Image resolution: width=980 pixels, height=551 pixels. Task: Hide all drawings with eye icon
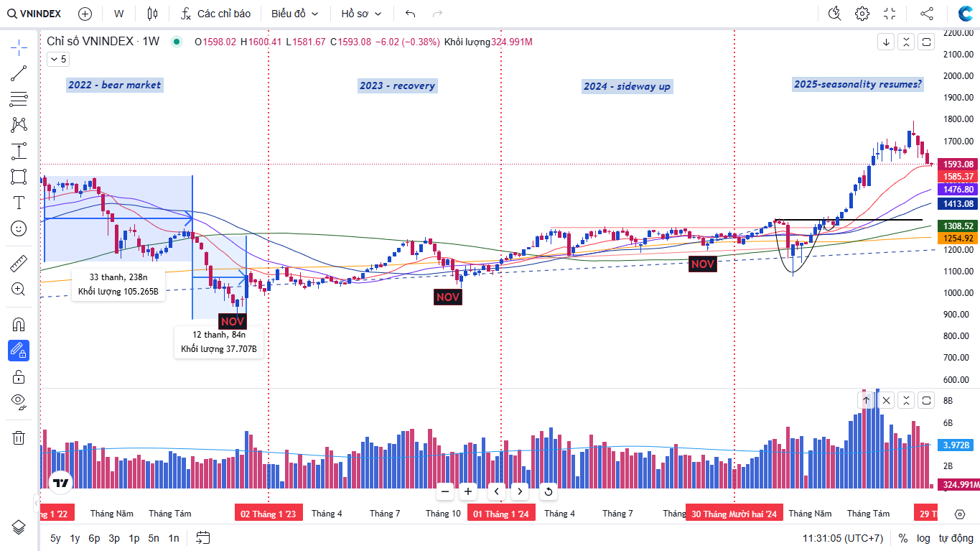click(19, 402)
